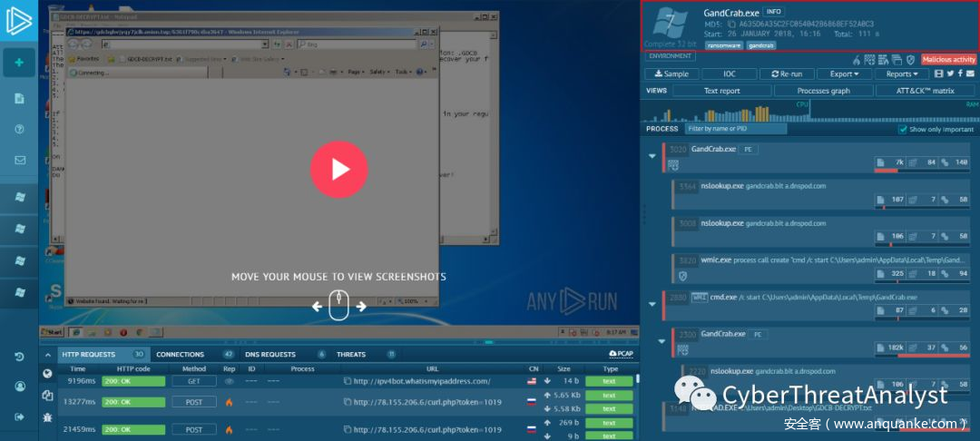
Task: Open the ATT&CK matrix view
Action: [925, 91]
